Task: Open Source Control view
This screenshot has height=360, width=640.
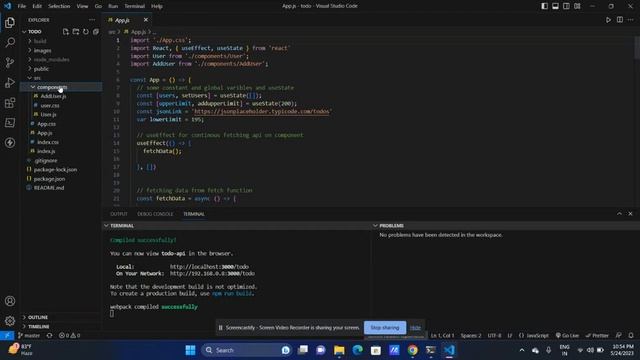Action: (x=10, y=62)
